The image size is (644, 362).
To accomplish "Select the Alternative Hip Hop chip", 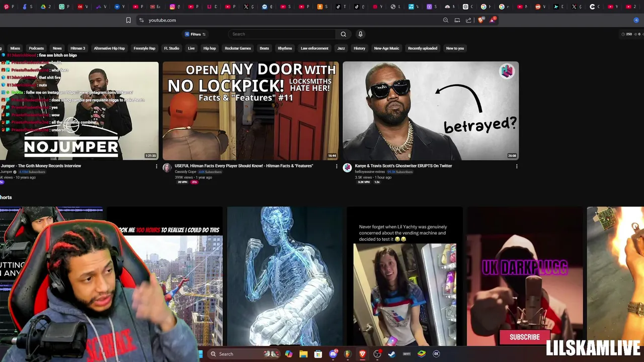I will pyautogui.click(x=109, y=48).
